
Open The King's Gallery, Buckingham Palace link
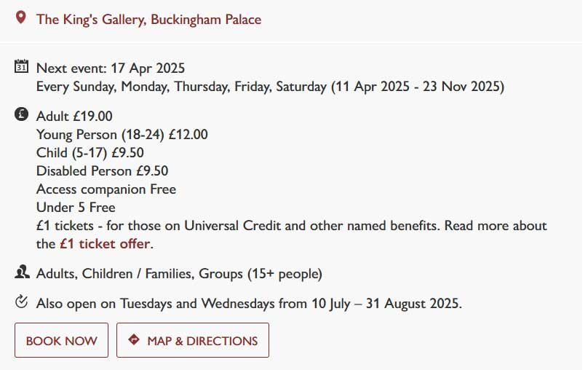tap(148, 20)
